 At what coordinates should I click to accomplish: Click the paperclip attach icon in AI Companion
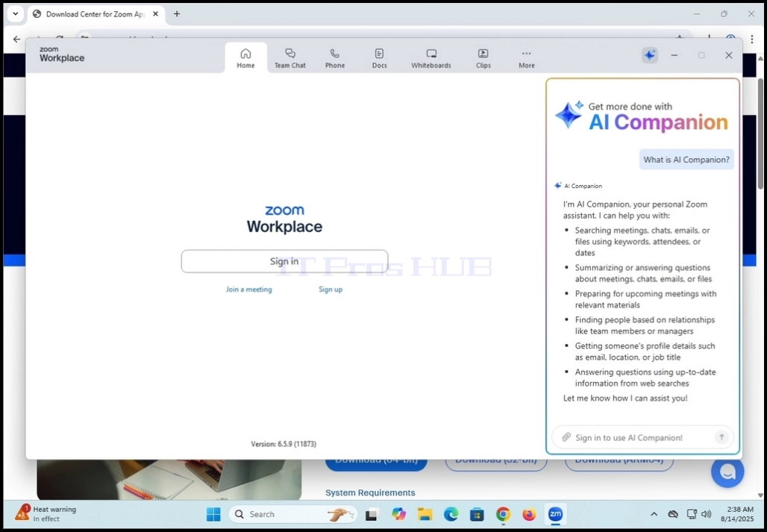pyautogui.click(x=566, y=437)
